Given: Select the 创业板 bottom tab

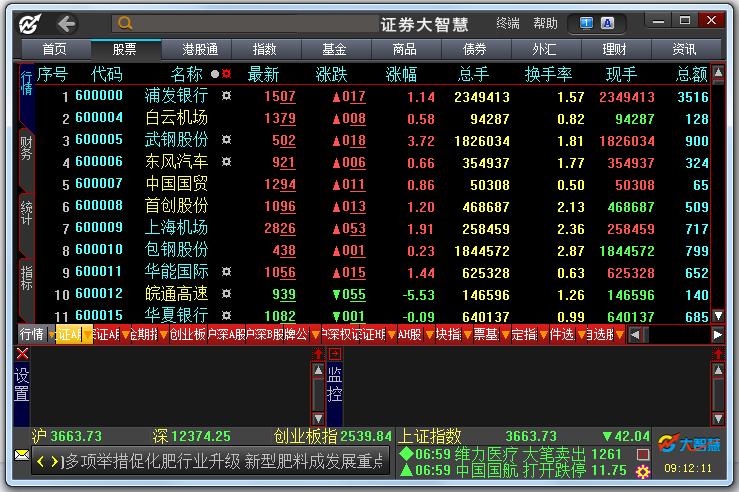Looking at the screenshot, I should coord(188,335).
